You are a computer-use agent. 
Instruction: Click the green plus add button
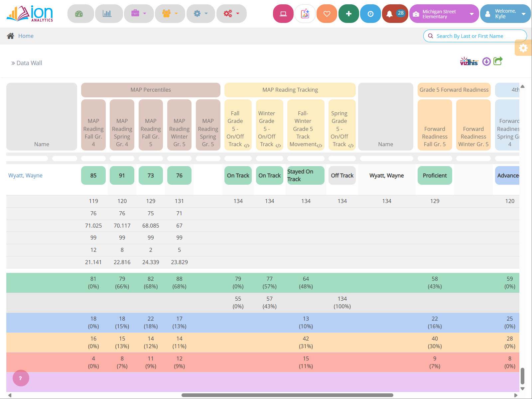(x=348, y=14)
